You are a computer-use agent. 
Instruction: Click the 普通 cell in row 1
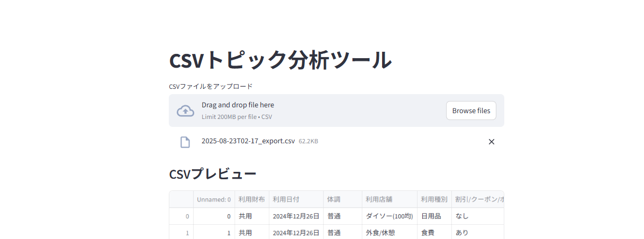pos(343,233)
